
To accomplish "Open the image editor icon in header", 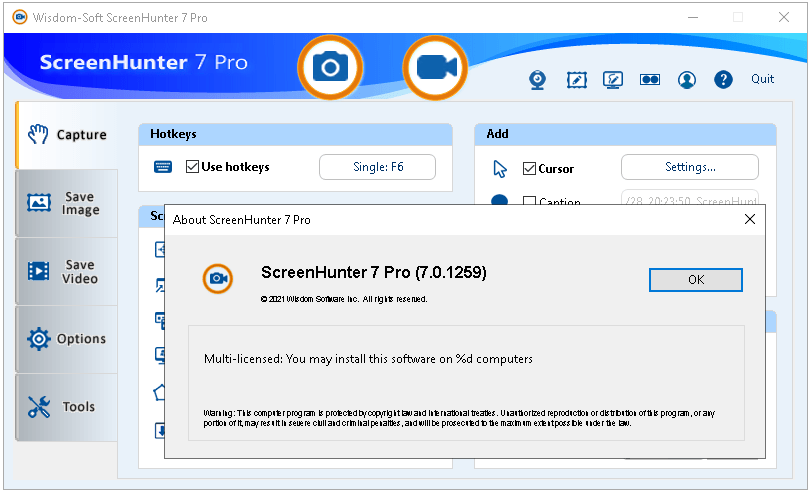I will pos(577,80).
